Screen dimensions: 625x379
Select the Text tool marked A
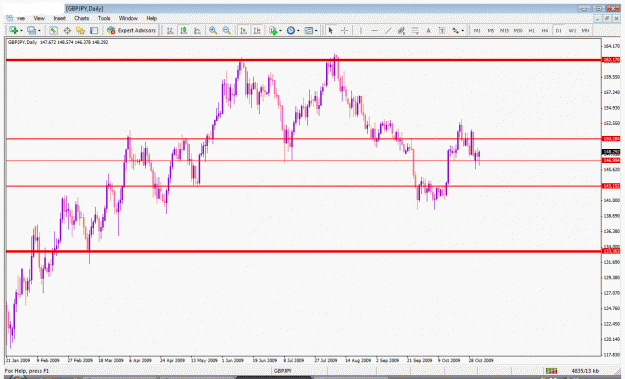428,30
